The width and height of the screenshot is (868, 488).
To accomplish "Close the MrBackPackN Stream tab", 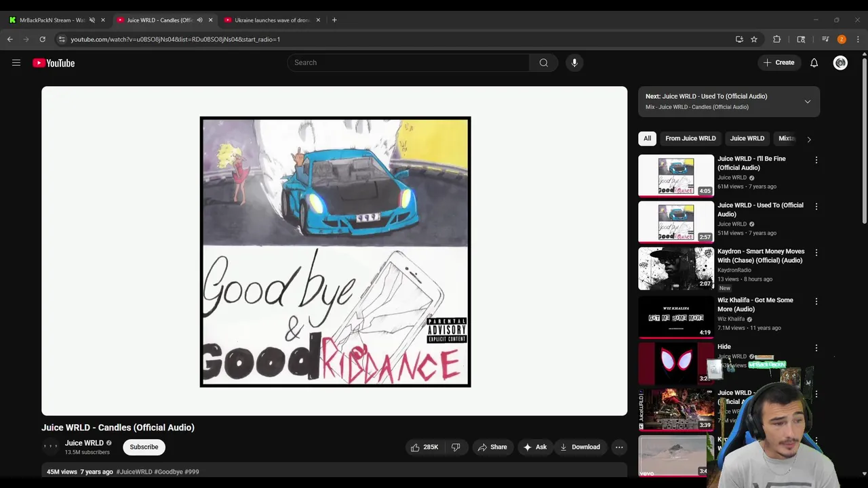I will coord(103,20).
